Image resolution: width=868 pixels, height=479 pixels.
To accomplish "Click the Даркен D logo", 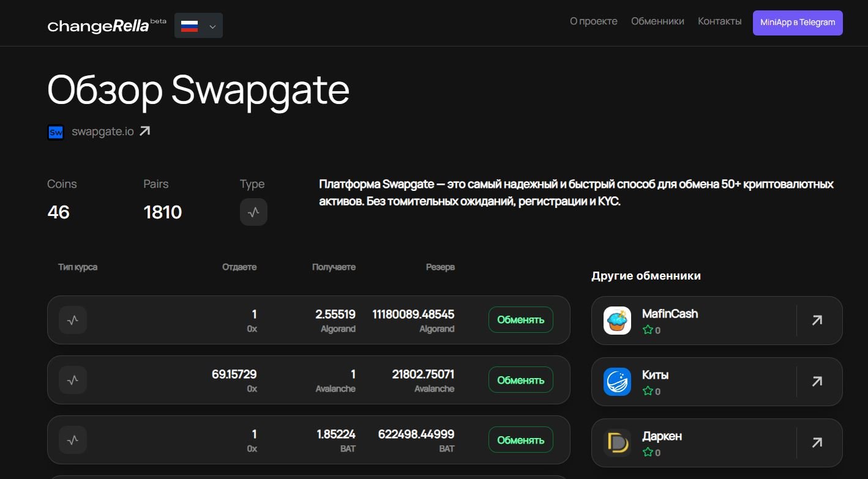I will [x=617, y=443].
